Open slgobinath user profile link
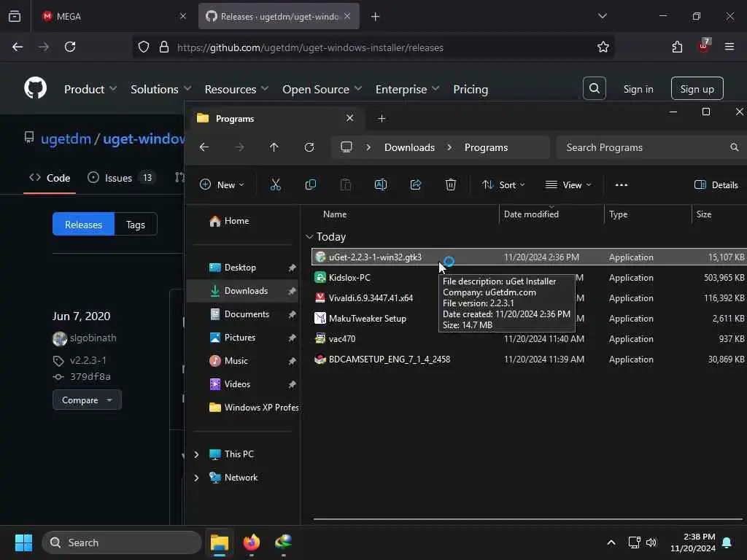This screenshot has height=560, width=747. click(x=93, y=338)
